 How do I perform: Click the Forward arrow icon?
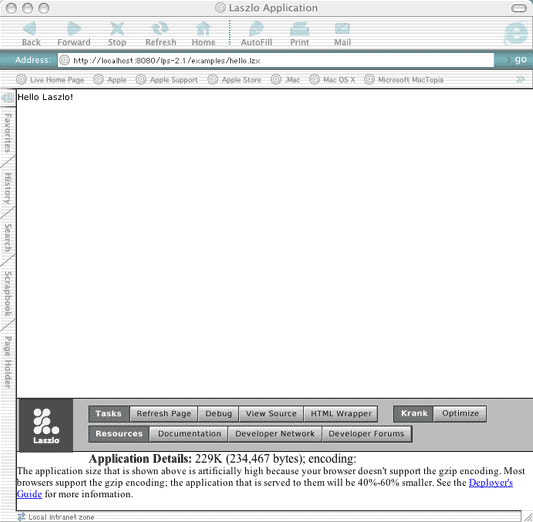tap(74, 29)
